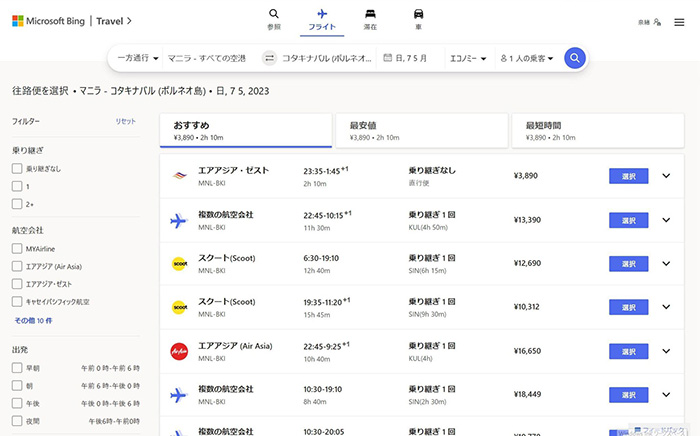This screenshot has height=436, width=700.
Task: Select the ¥16,650 Air Asia flight
Action: coord(629,352)
